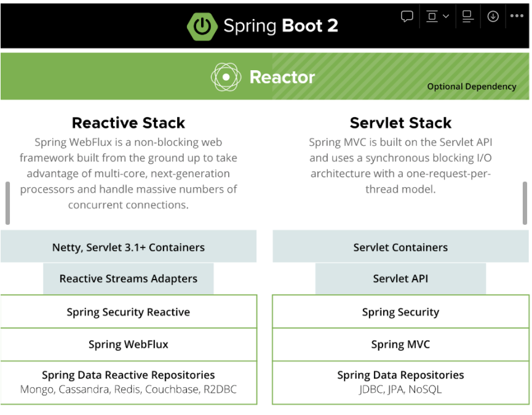Click the comment speech bubble icon
Screen dimensions: 532x415
click(x=407, y=16)
